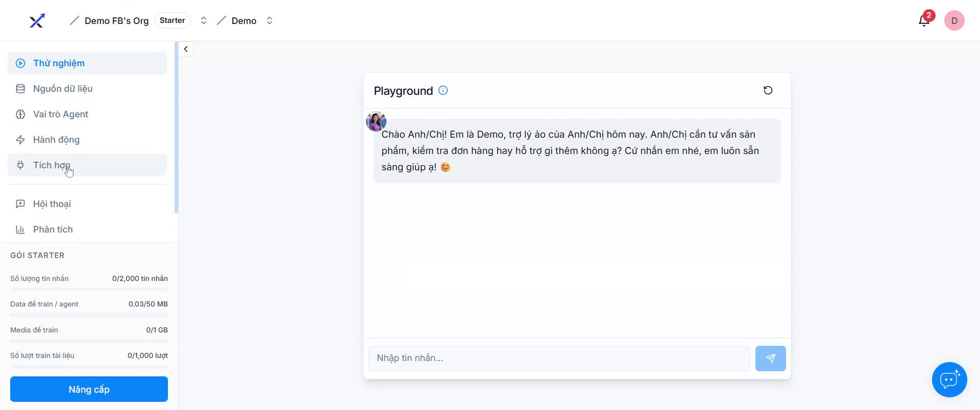Click the Vai trò Agent brain icon
The height and width of the screenshot is (410, 980).
click(20, 114)
